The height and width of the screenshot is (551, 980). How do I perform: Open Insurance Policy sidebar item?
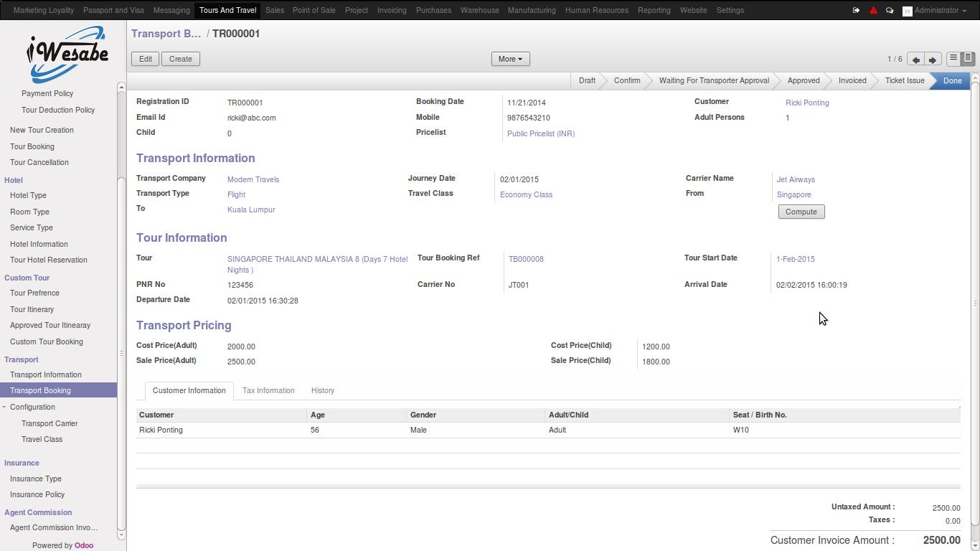point(37,494)
